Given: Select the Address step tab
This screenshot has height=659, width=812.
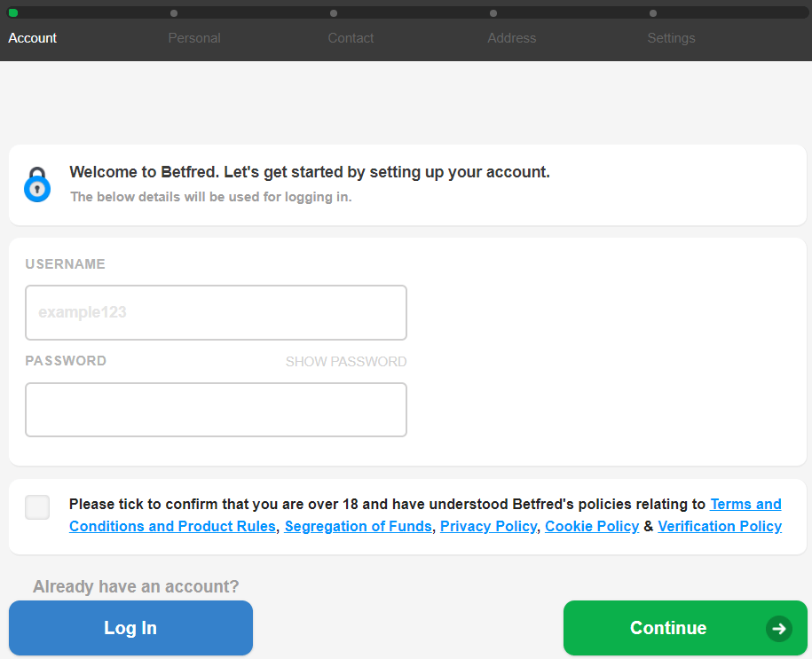Looking at the screenshot, I should coord(512,38).
